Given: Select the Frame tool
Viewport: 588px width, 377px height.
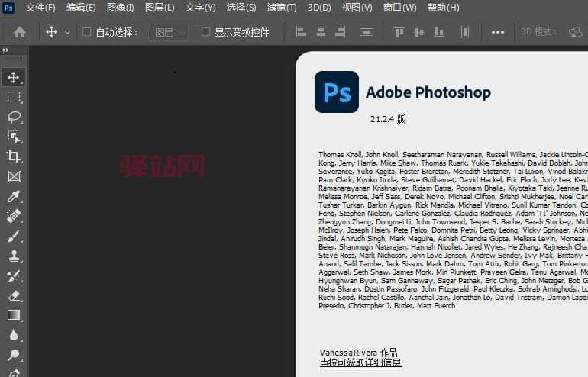Looking at the screenshot, I should [x=14, y=176].
